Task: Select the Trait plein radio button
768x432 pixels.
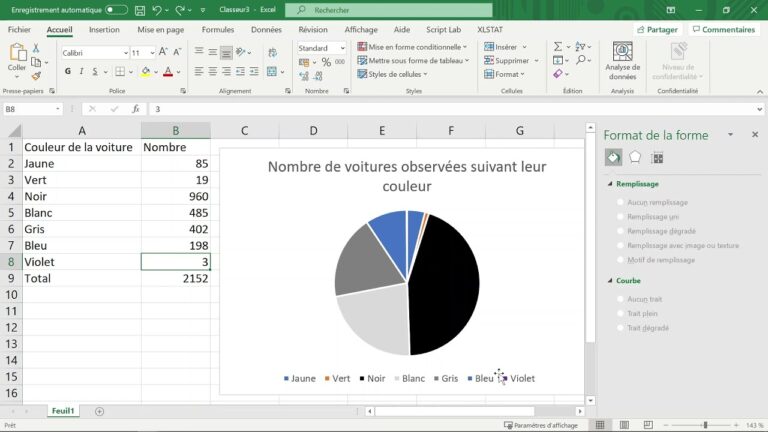Action: coord(621,313)
